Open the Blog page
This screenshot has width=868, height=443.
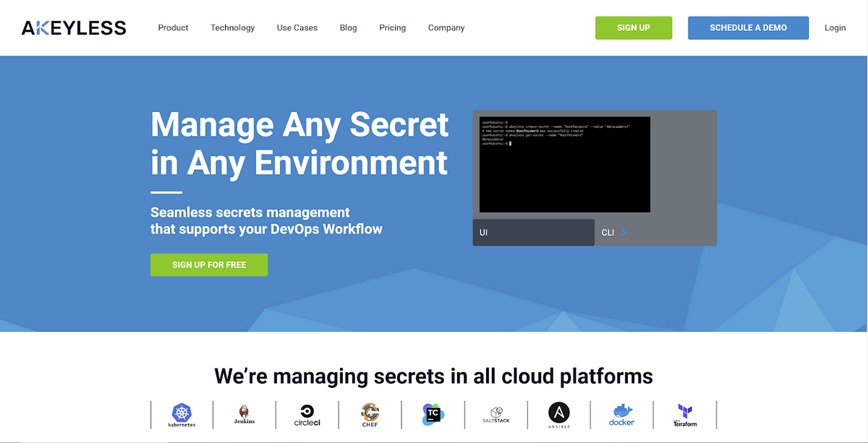coord(349,27)
